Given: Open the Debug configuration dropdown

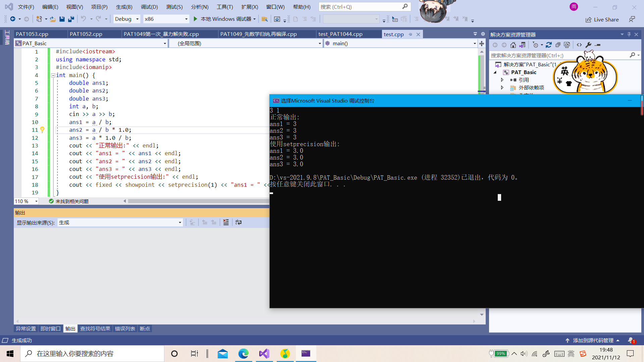Looking at the screenshot, I should click(137, 19).
